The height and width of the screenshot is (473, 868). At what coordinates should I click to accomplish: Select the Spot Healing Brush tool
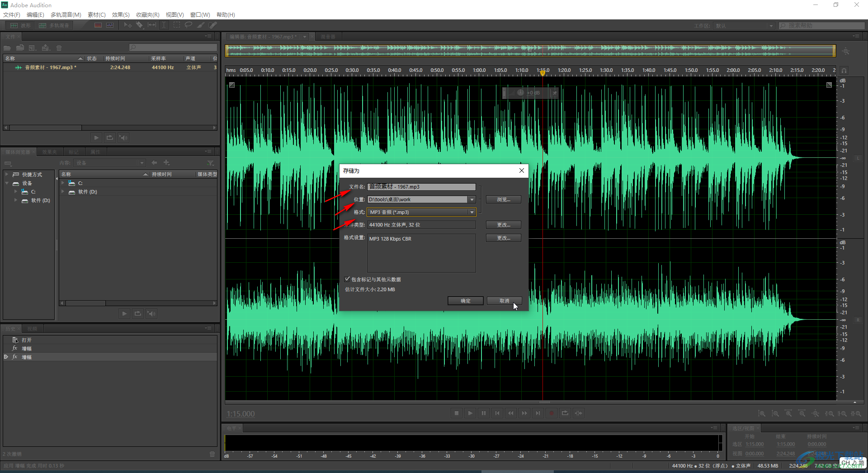click(213, 25)
